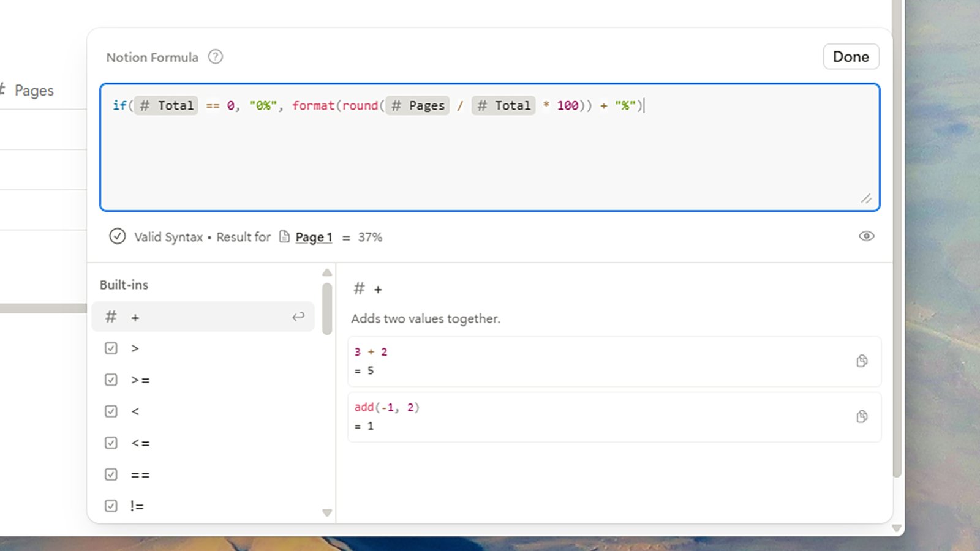Click the checkbox type icon beside '!='
This screenshot has height=551, width=980.
(x=111, y=506)
